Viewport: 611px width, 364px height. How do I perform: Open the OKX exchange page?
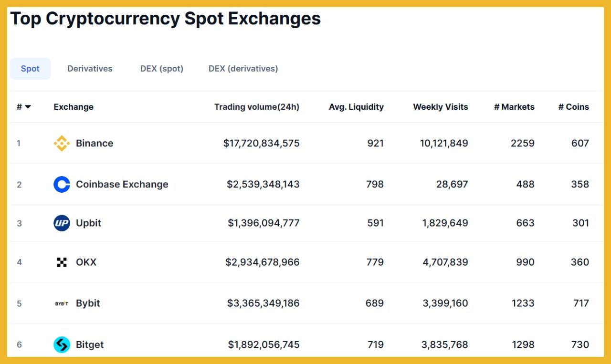tap(86, 262)
